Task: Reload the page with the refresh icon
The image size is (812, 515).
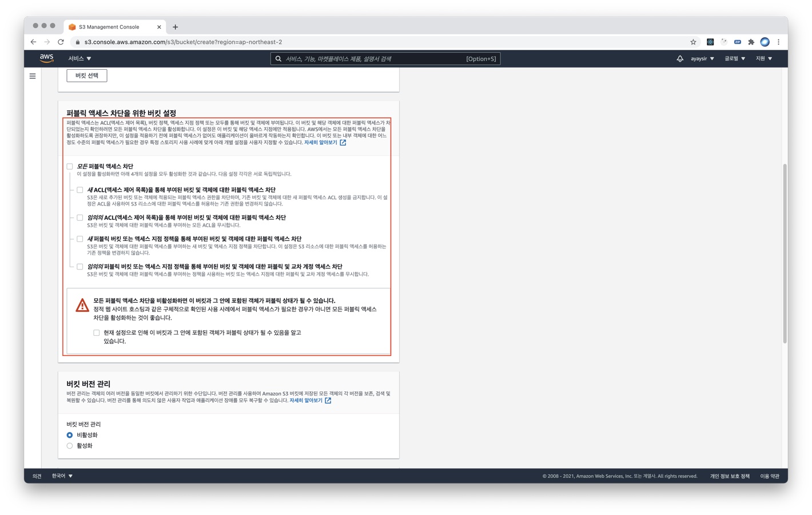Action: click(x=61, y=42)
